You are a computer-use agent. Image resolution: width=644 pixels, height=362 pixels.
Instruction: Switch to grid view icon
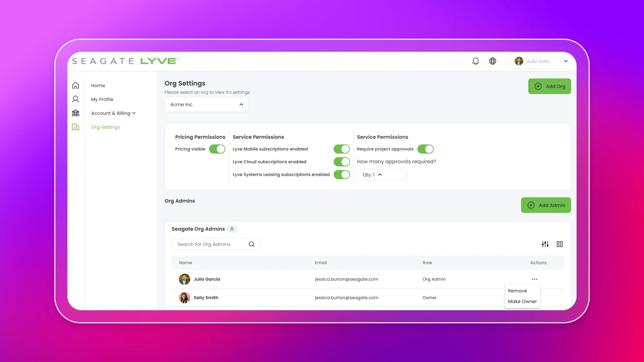click(x=560, y=244)
